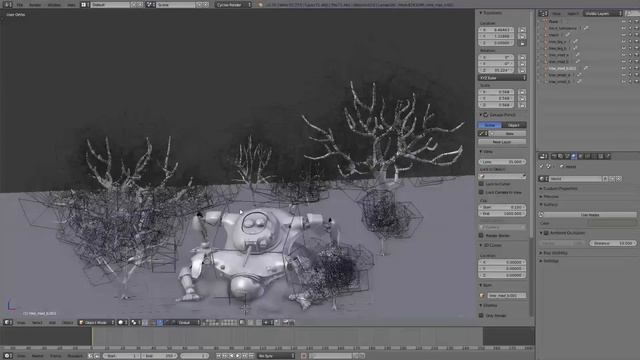Open the XYZ Euler rotation mode dropdown

tap(502, 78)
